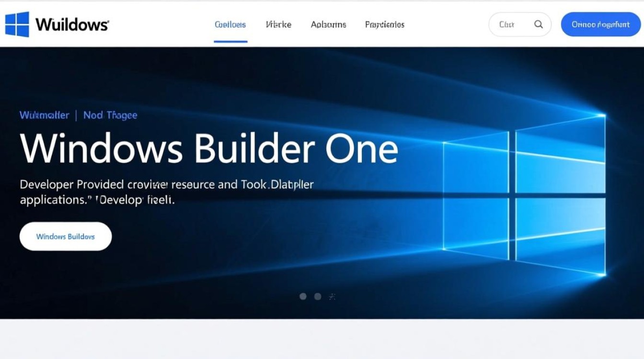The image size is (644, 359).
Task: Click the Windows four-pane logo in the header
Action: [16, 23]
